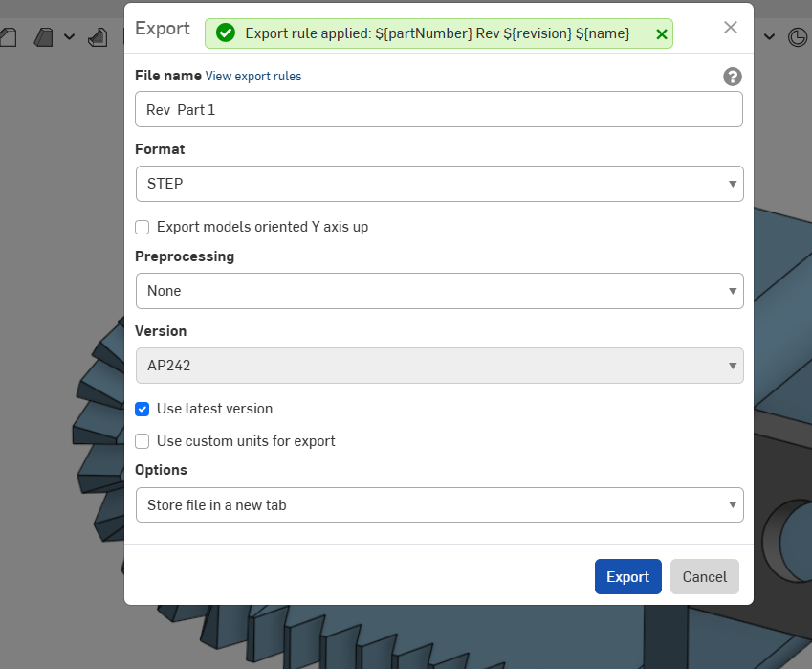The image size is (812, 669).
Task: Close the Export dialog with the X
Action: pos(731,27)
